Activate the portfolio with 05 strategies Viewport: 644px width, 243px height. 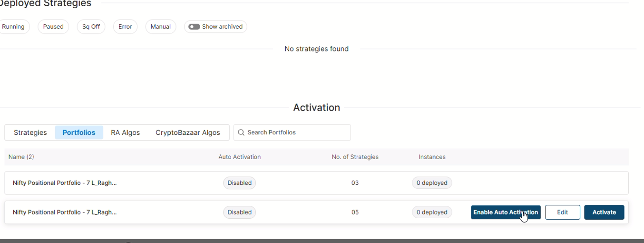pos(604,212)
